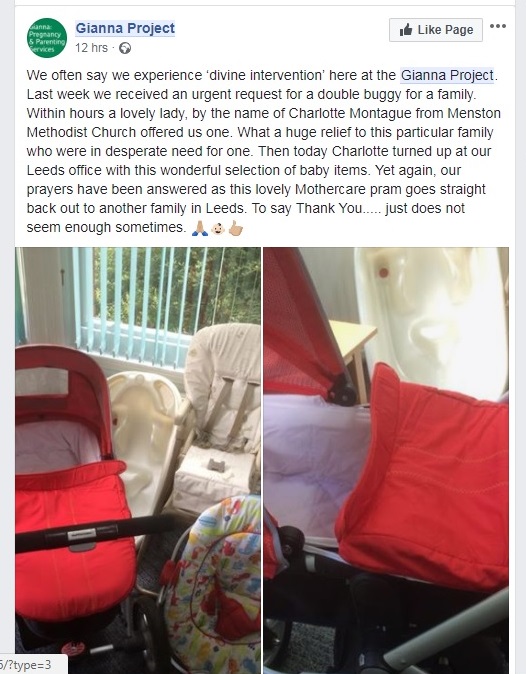Click the post text paragraph

coord(263,151)
